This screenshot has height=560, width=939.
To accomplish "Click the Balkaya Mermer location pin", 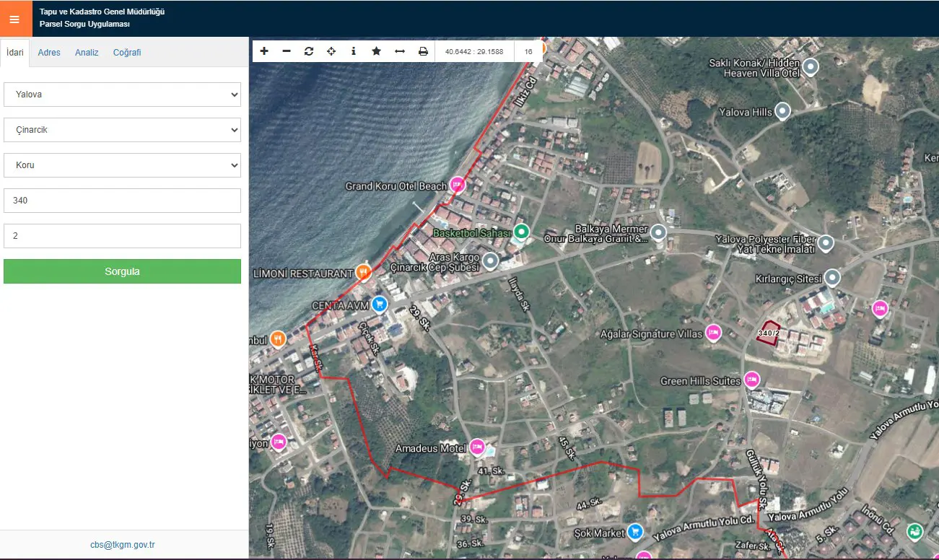I will click(658, 232).
